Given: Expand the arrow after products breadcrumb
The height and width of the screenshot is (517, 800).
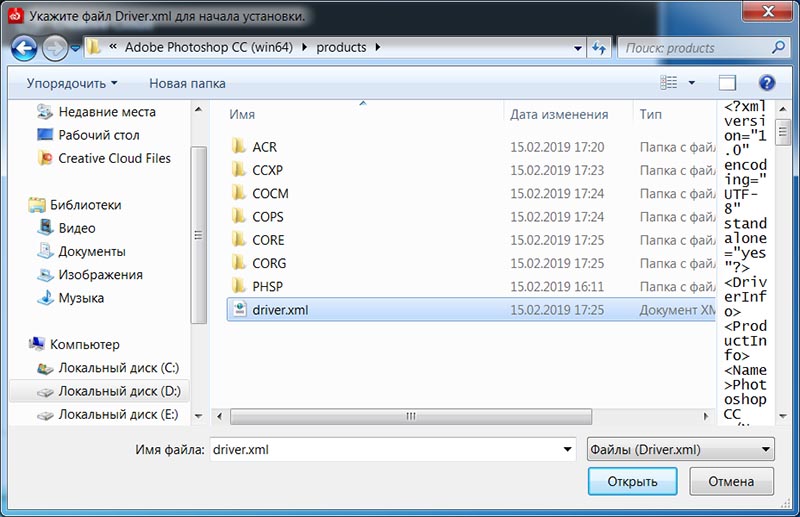Looking at the screenshot, I should (x=378, y=47).
